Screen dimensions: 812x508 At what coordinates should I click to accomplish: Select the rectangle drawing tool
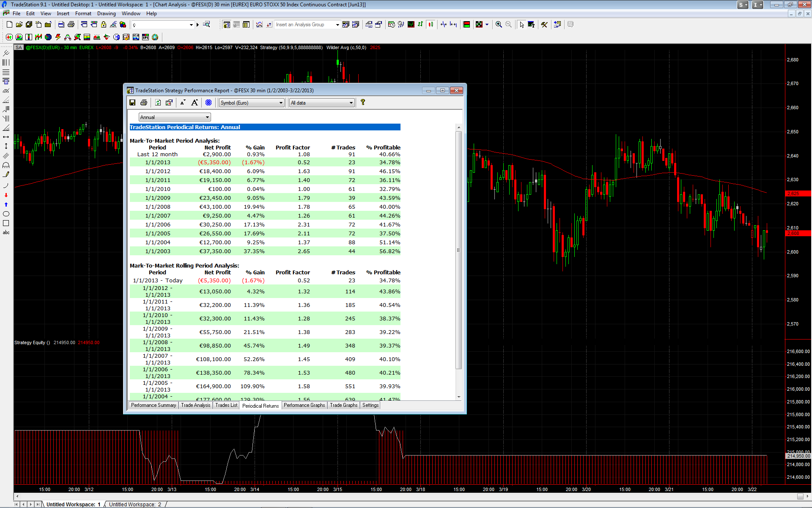tap(6, 223)
